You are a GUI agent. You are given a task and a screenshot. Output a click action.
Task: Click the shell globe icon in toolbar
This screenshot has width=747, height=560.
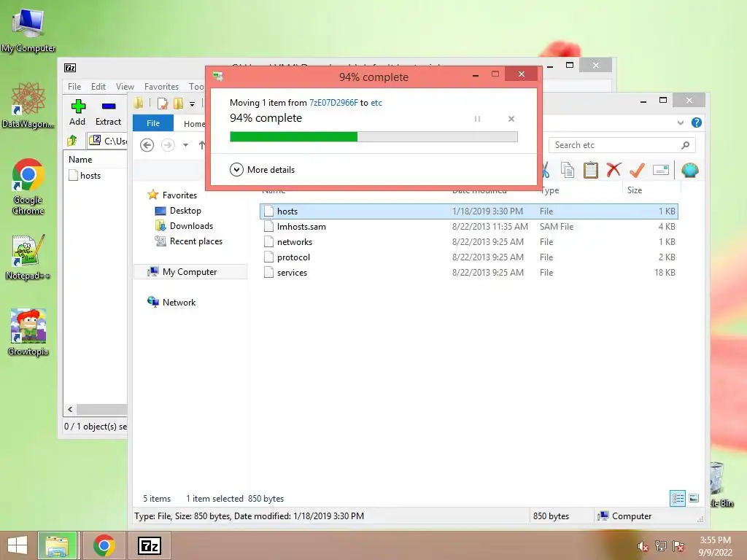point(690,170)
